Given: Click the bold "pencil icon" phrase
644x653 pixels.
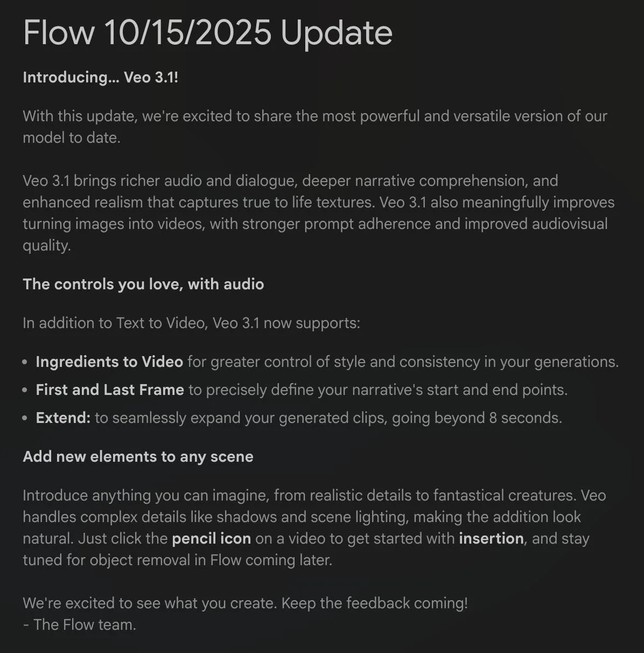Looking at the screenshot, I should (211, 538).
